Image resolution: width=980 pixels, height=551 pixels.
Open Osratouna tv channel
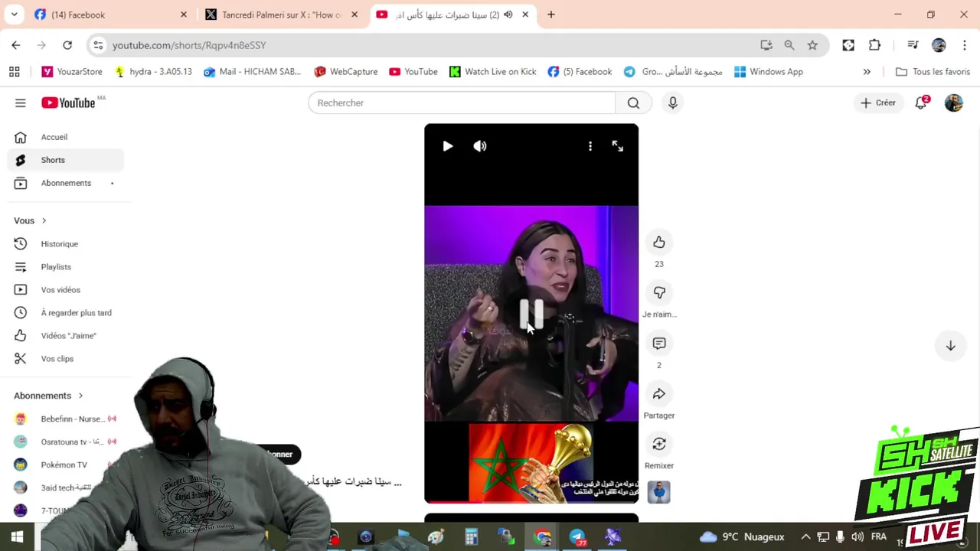tap(66, 442)
